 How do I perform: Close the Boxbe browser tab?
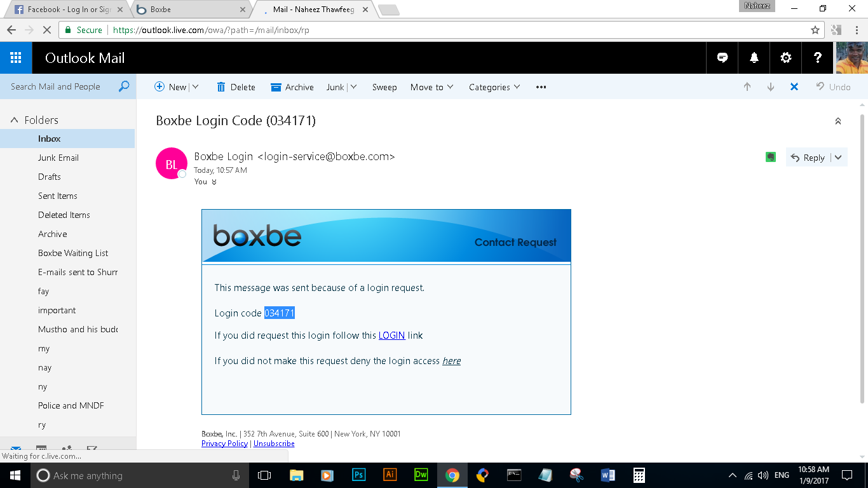[x=242, y=10]
